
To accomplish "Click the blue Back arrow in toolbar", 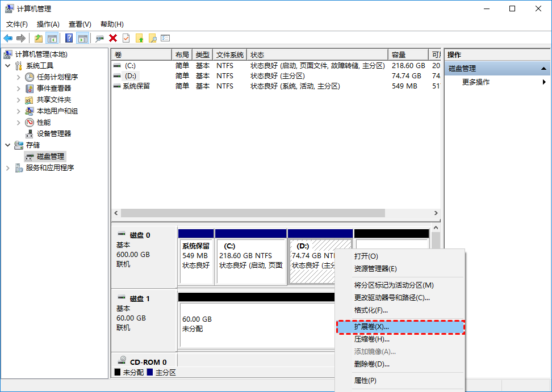I will (x=8, y=38).
